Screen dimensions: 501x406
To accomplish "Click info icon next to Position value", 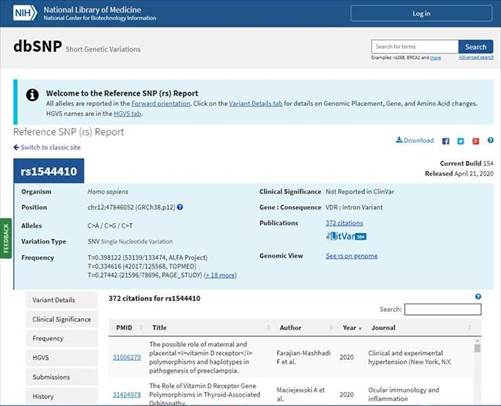I will (180, 207).
